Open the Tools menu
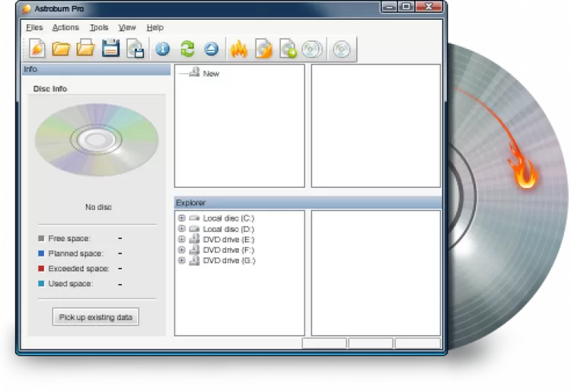571x392 pixels. click(99, 27)
